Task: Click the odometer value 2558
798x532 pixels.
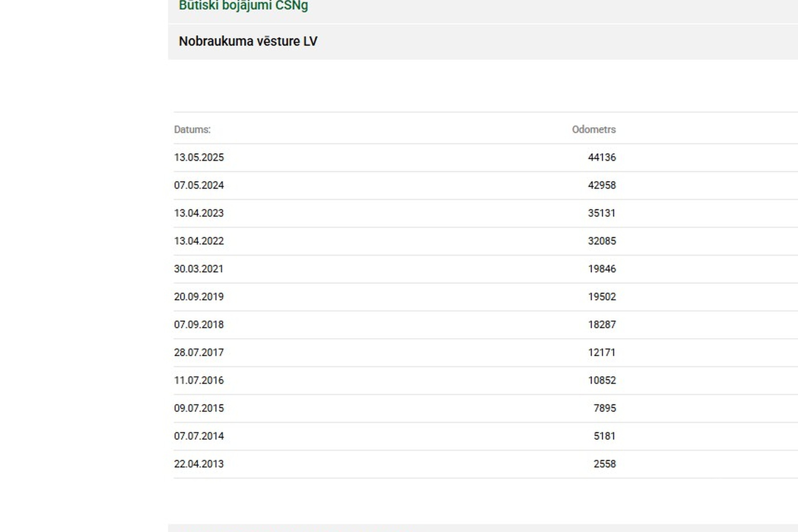Action: click(x=604, y=463)
